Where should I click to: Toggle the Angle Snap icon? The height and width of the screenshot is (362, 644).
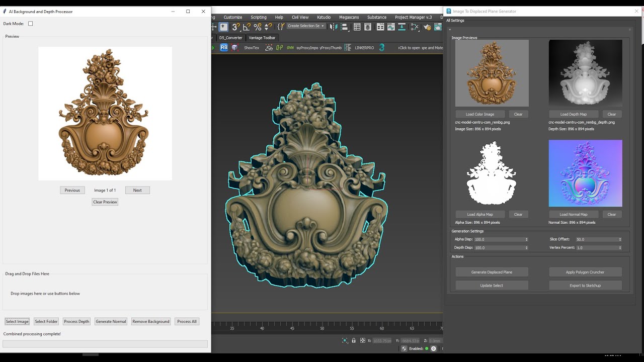click(247, 27)
